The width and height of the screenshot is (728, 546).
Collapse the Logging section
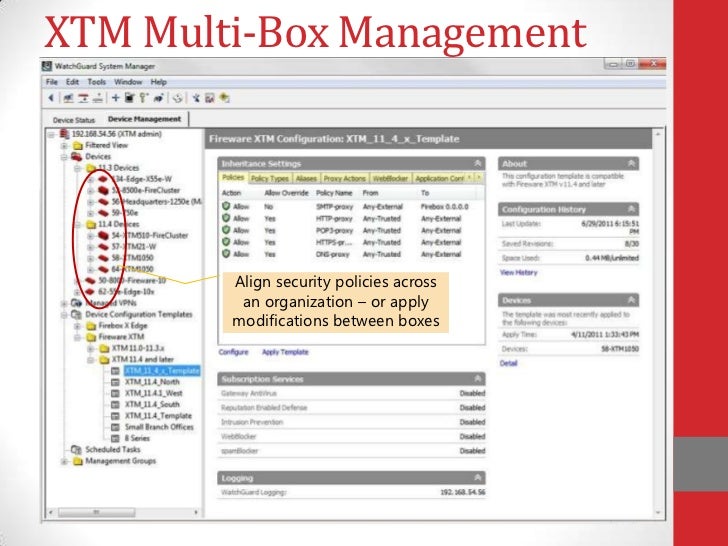pos(477,478)
